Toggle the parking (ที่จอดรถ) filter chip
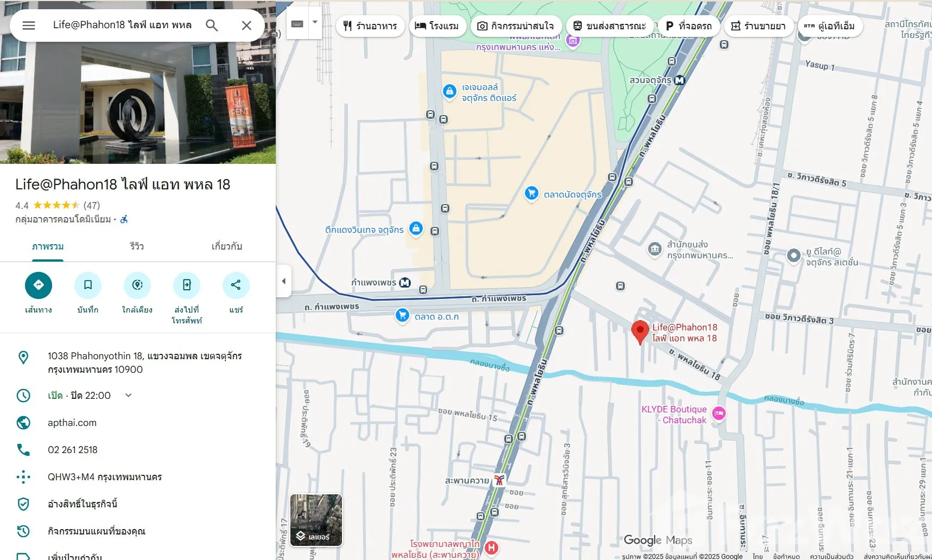The image size is (932, 560). (689, 26)
